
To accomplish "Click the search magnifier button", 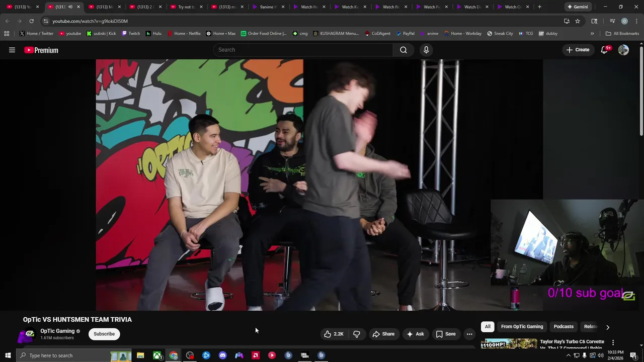I will point(404,50).
